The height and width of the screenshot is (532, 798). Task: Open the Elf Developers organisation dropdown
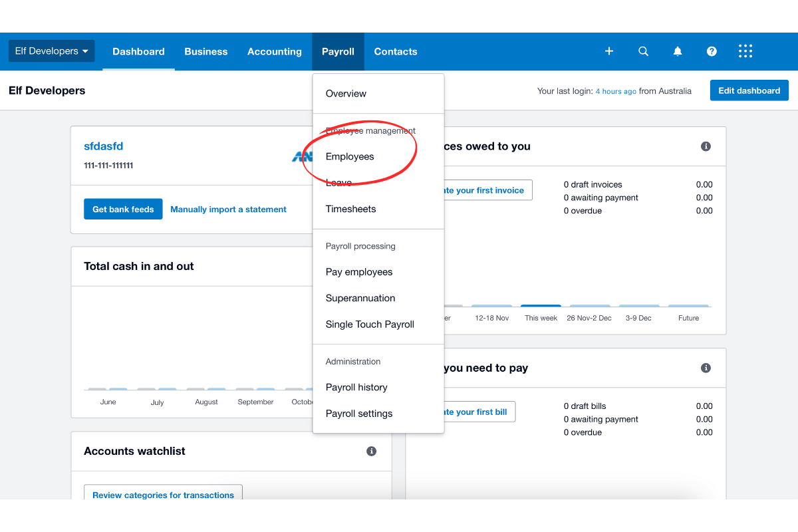[51, 50]
